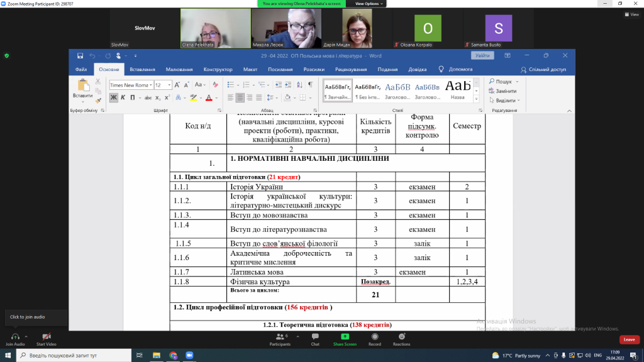The image size is (644, 362).
Task: Click the red Leave meeting button
Action: coord(629,339)
